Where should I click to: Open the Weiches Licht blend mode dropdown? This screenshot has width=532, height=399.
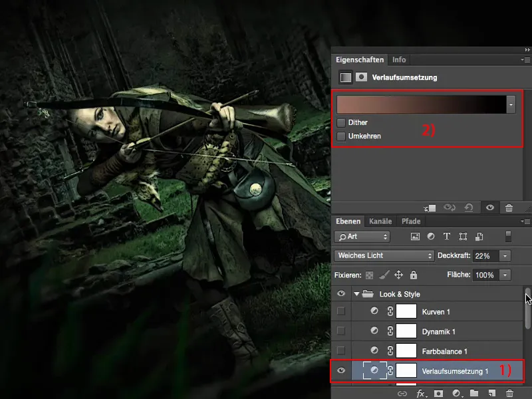[x=383, y=255]
